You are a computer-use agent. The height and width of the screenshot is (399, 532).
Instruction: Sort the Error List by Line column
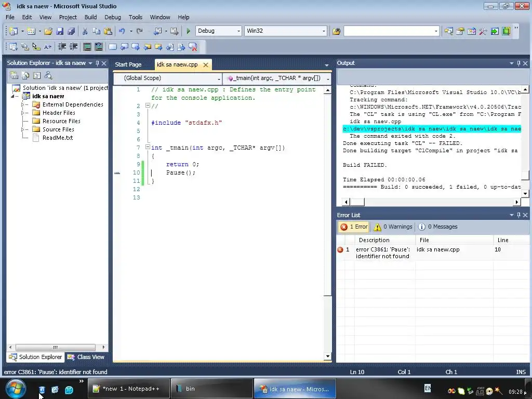[511, 240]
